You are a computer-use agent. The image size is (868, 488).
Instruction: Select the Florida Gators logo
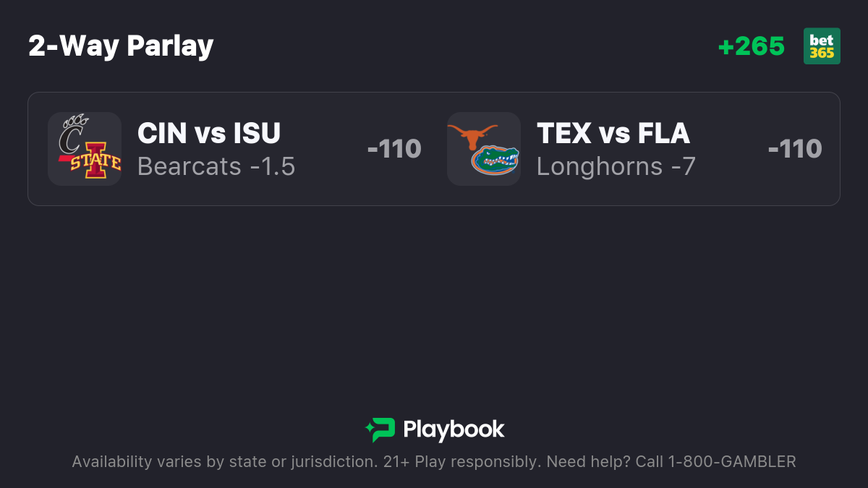[x=495, y=160]
